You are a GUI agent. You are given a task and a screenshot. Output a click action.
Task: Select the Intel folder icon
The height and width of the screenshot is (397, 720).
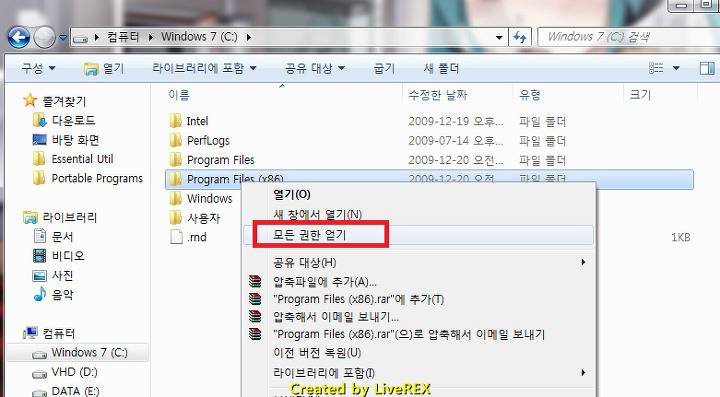click(175, 121)
